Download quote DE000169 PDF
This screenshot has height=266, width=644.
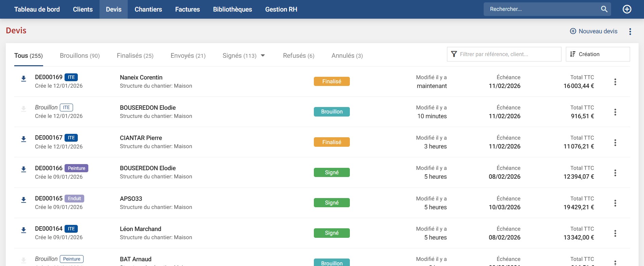pos(23,79)
